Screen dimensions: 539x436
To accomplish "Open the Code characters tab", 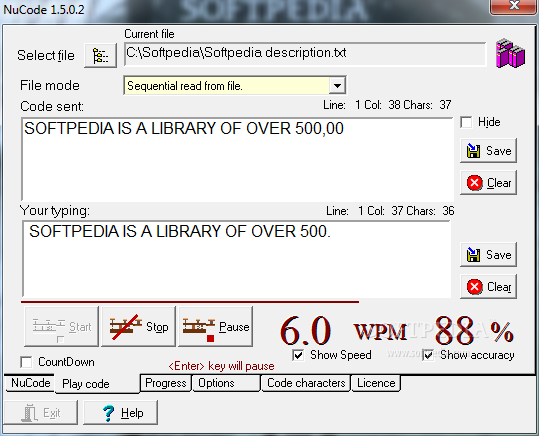I will (x=306, y=383).
